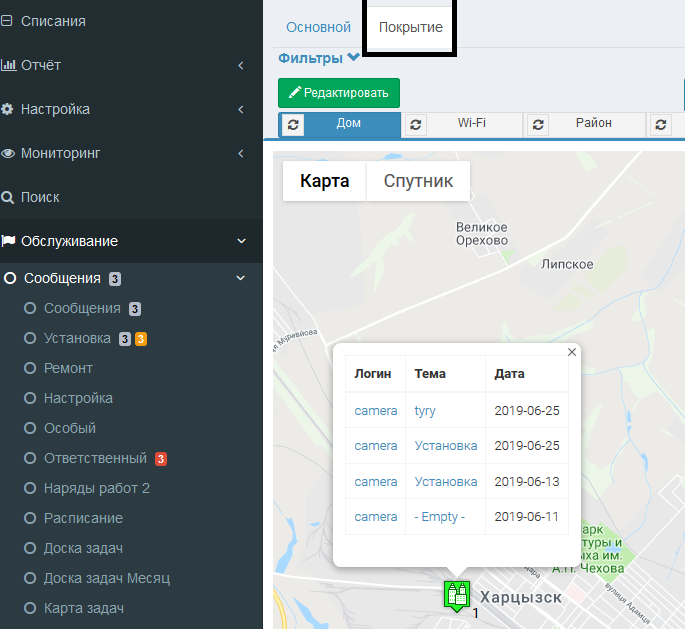
Task: Switch map to Карта view
Action: pyautogui.click(x=325, y=181)
